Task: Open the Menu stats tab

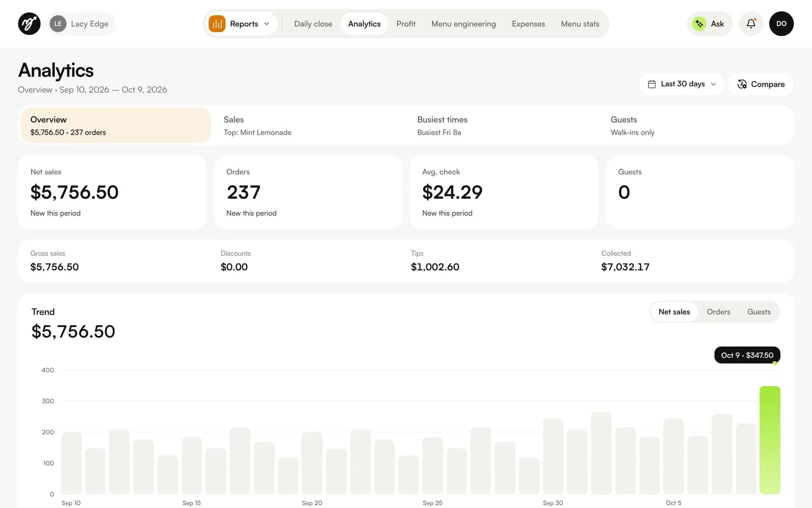Action: click(x=580, y=24)
